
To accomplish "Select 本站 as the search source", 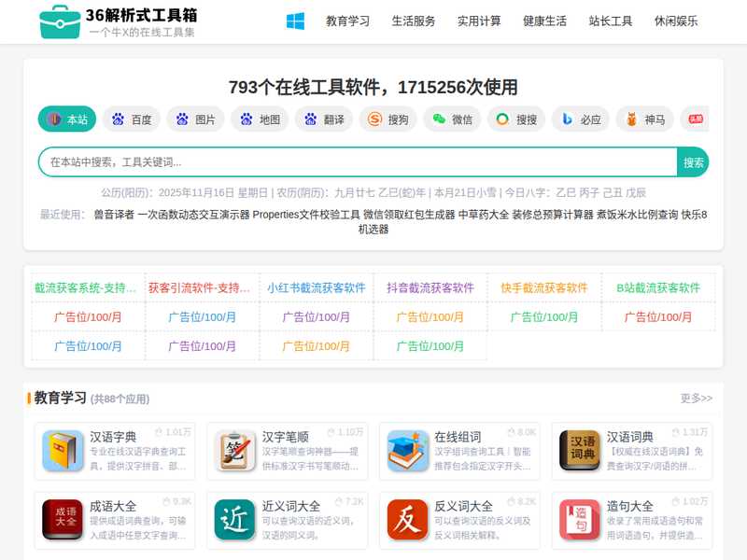I will [67, 119].
